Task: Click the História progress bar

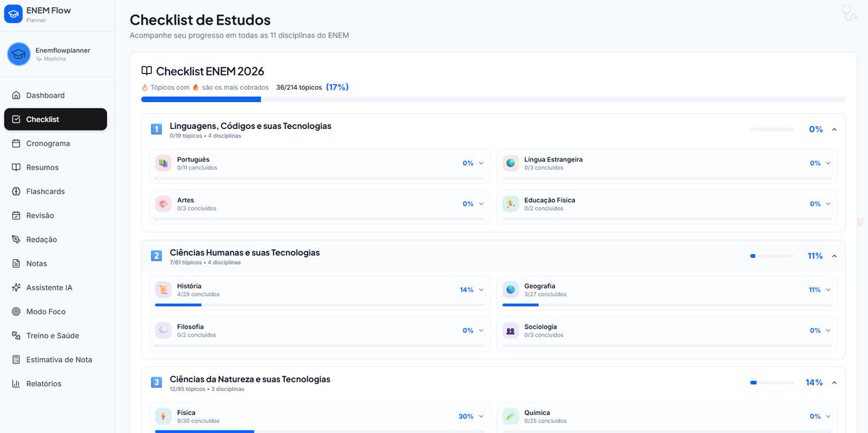Action: click(320, 306)
